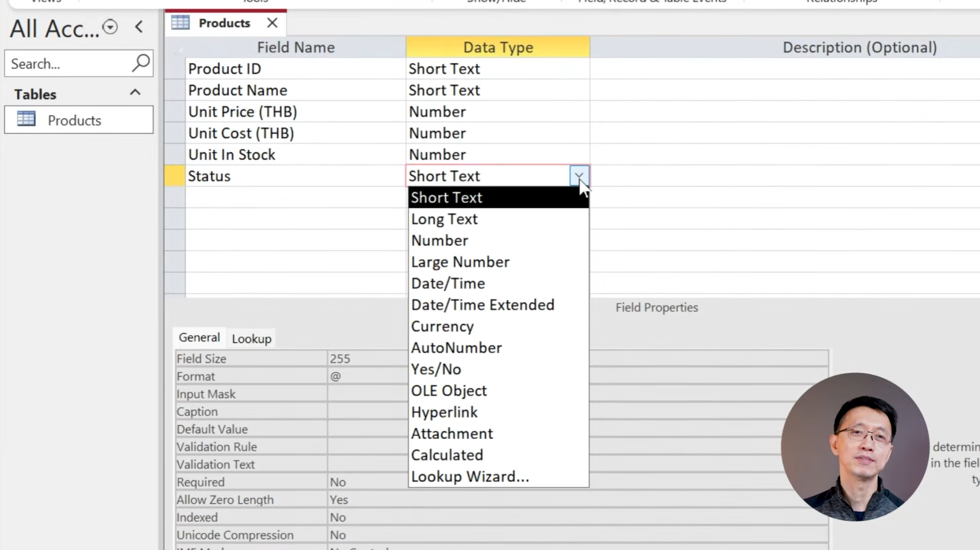Click the search magnifier in the navigation pane

click(140, 63)
